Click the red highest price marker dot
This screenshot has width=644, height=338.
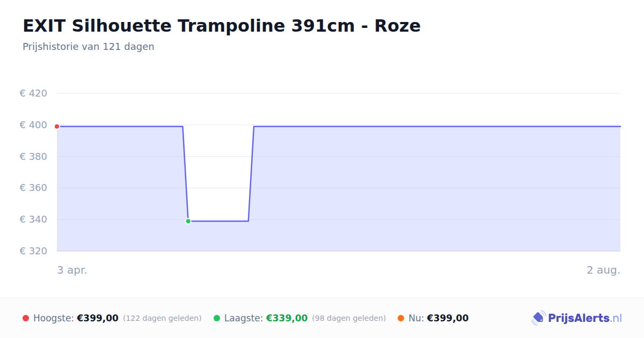57,127
